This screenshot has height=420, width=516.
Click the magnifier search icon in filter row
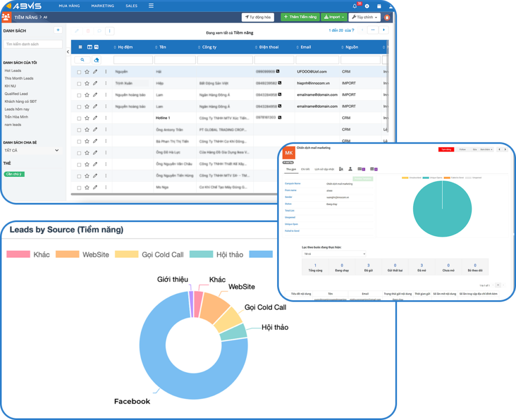82,60
